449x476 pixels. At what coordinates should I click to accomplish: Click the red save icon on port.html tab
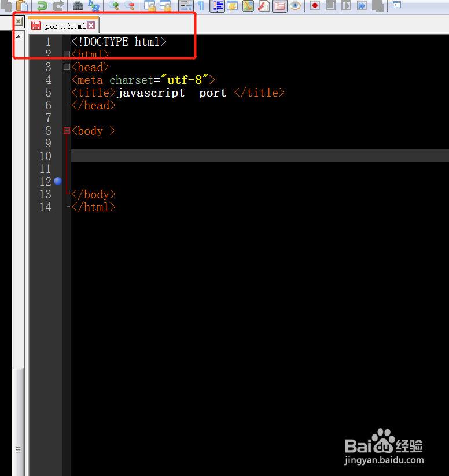[x=36, y=26]
